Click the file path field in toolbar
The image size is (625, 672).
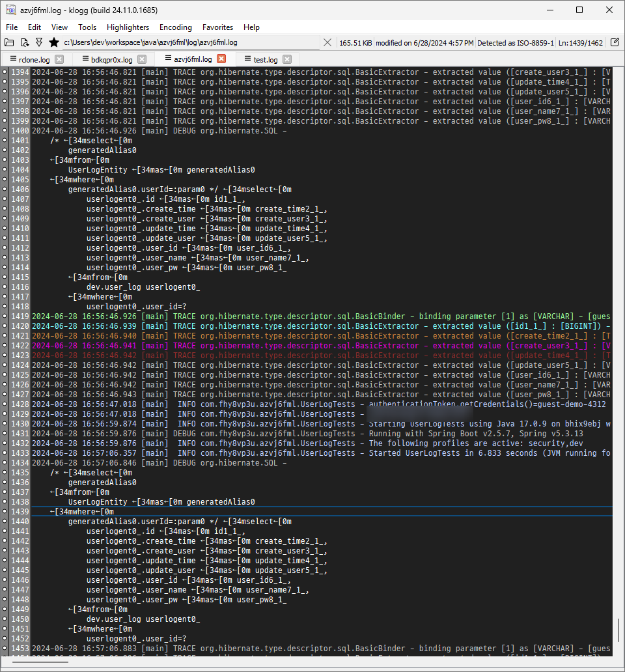click(x=192, y=42)
